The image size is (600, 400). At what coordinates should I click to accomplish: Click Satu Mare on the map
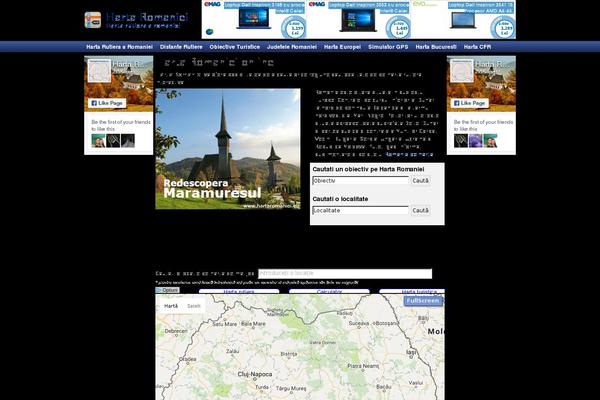tap(225, 324)
